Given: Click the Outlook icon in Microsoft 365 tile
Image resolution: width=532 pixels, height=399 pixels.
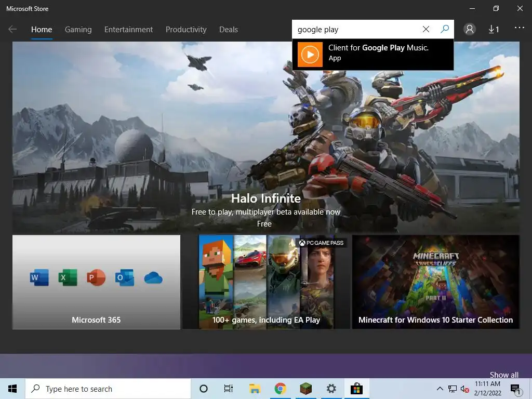Looking at the screenshot, I should 125,277.
